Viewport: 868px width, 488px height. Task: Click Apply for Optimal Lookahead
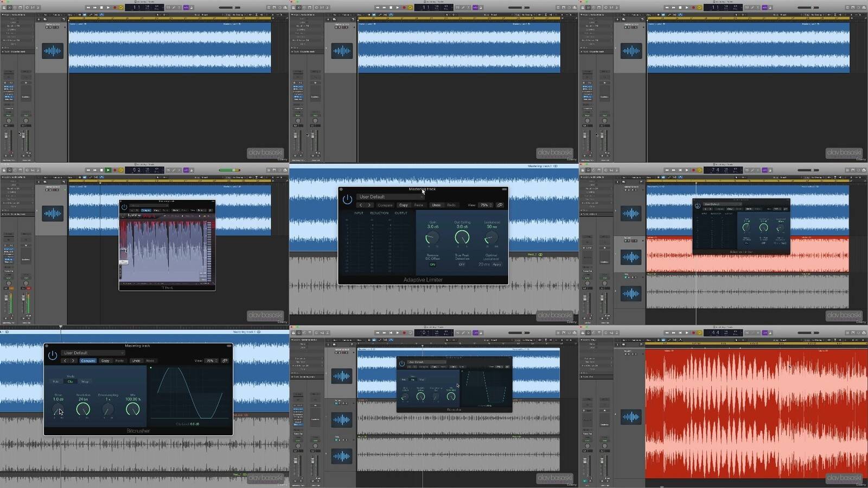click(497, 264)
